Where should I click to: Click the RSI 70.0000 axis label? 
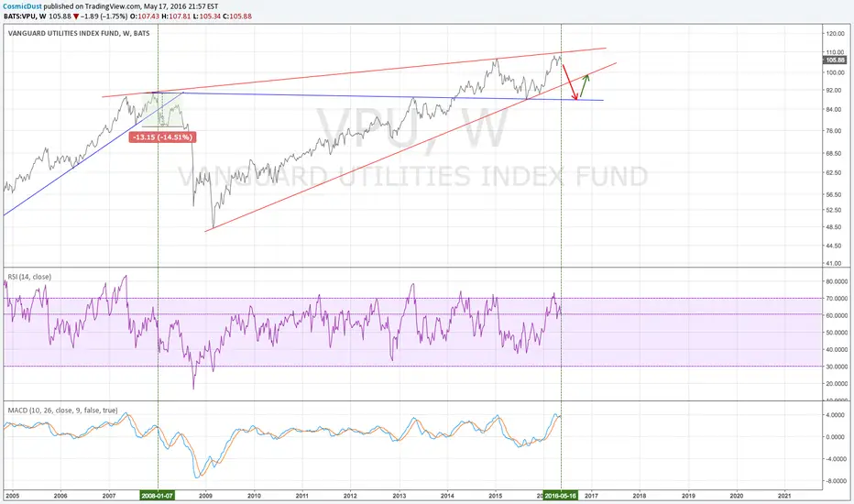(x=836, y=299)
